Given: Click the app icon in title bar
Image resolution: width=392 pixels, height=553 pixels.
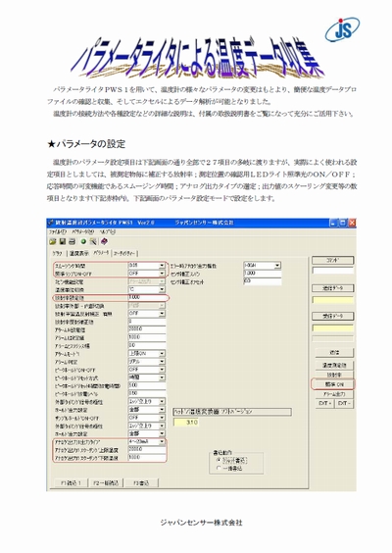Looking at the screenshot, I should tap(51, 223).
